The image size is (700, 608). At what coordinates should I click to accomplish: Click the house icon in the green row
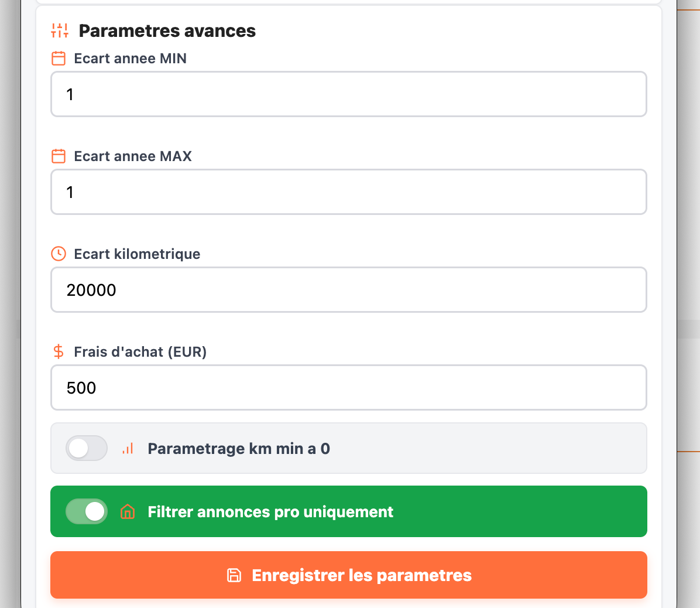pos(128,512)
